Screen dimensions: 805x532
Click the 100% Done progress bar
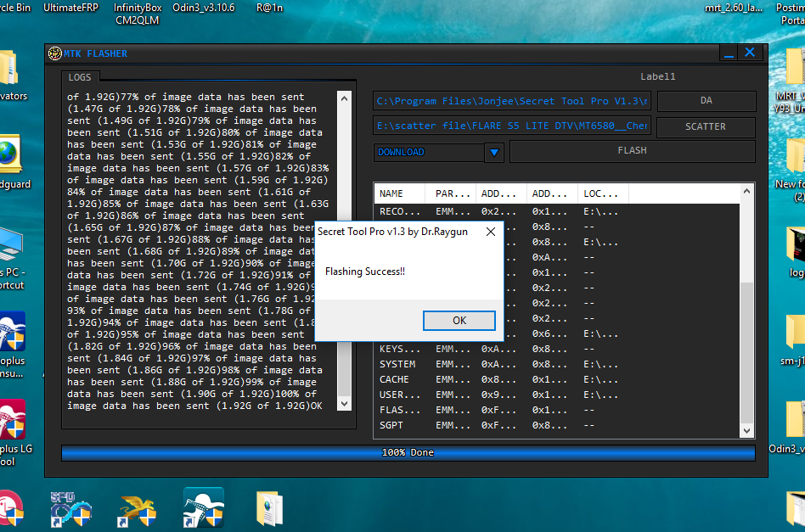tap(408, 452)
